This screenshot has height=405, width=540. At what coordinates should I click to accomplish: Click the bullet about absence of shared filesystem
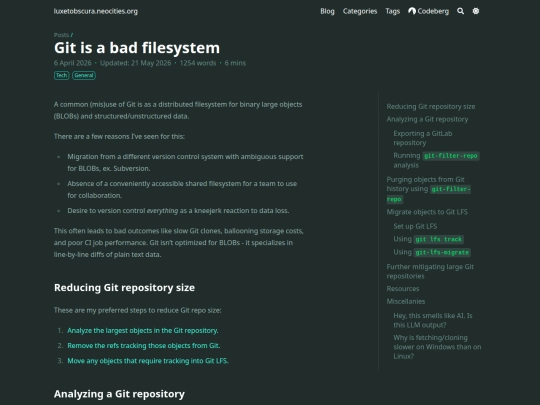pyautogui.click(x=182, y=189)
